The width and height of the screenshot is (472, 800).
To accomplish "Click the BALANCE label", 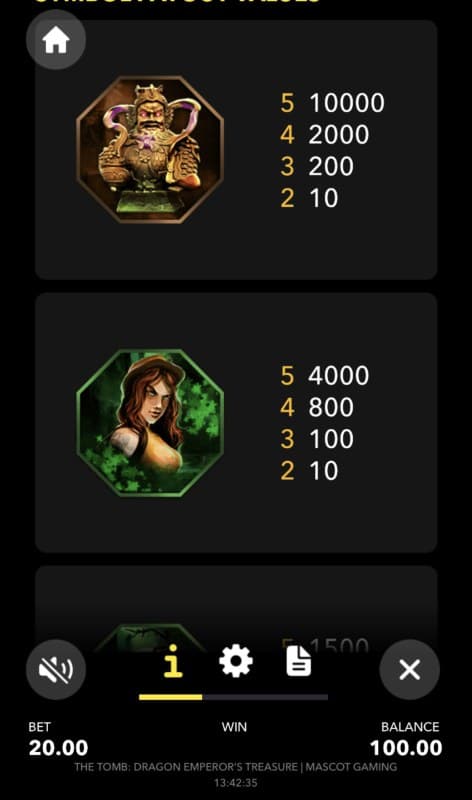I will tap(410, 727).
